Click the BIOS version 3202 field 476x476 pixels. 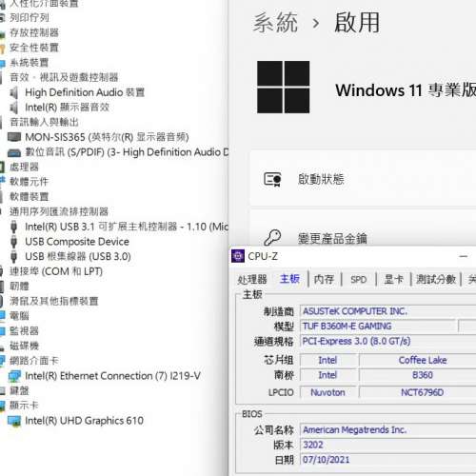(x=387, y=445)
